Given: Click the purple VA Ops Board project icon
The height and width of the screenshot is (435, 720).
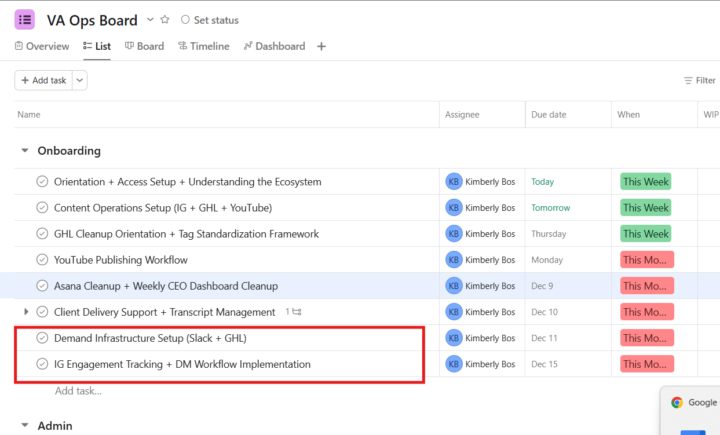Looking at the screenshot, I should click(x=25, y=20).
